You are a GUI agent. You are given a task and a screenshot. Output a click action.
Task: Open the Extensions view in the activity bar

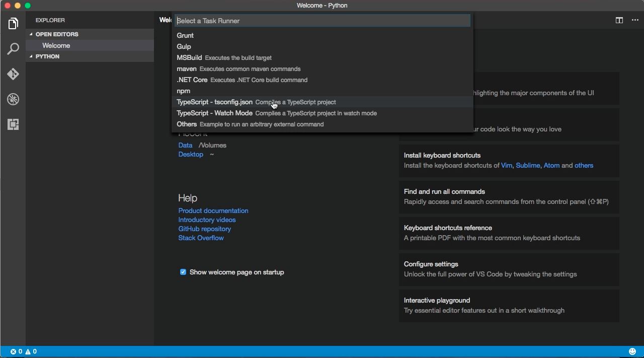(x=13, y=124)
